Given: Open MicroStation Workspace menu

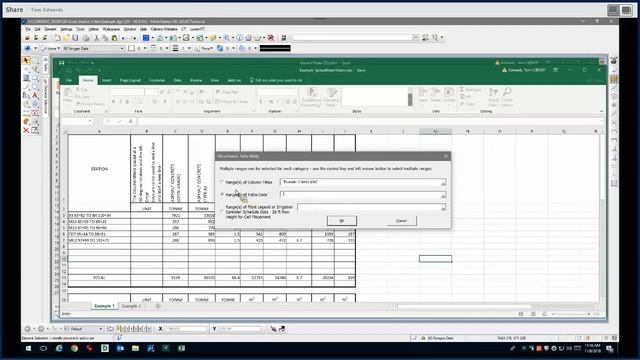Looking at the screenshot, I should click(111, 29).
